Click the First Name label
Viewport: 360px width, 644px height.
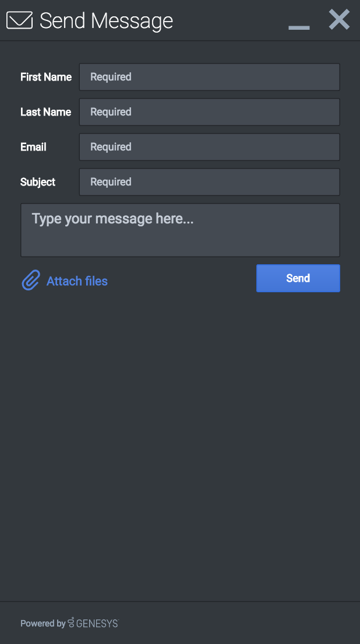(46, 77)
